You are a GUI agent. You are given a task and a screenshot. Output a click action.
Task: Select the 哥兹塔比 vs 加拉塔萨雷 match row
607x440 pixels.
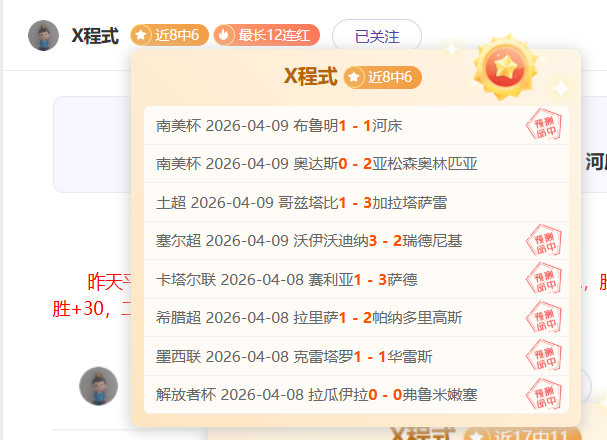point(301,202)
